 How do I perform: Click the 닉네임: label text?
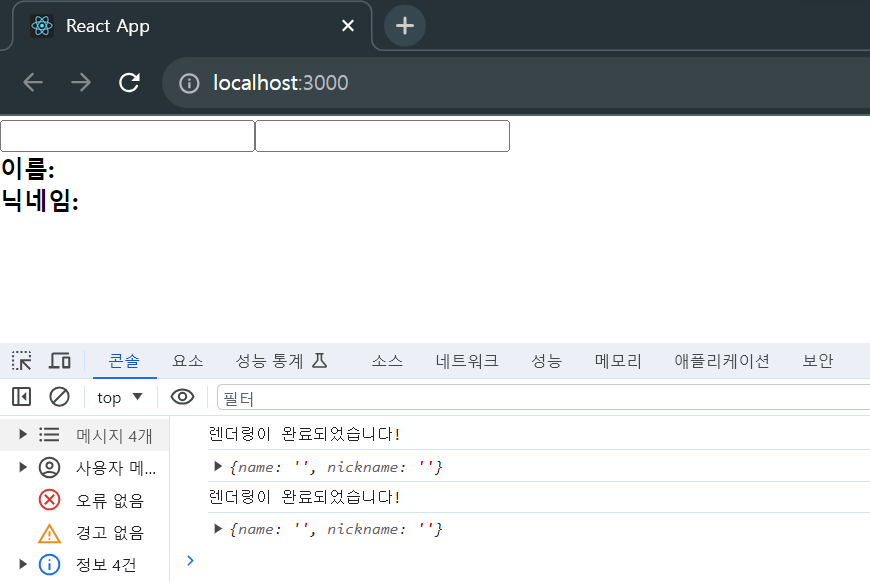[x=40, y=200]
